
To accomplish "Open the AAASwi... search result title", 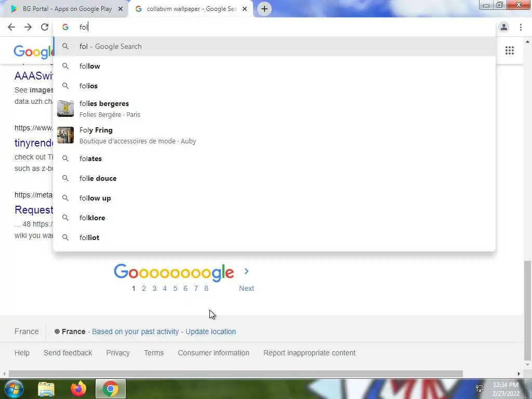I will click(34, 75).
